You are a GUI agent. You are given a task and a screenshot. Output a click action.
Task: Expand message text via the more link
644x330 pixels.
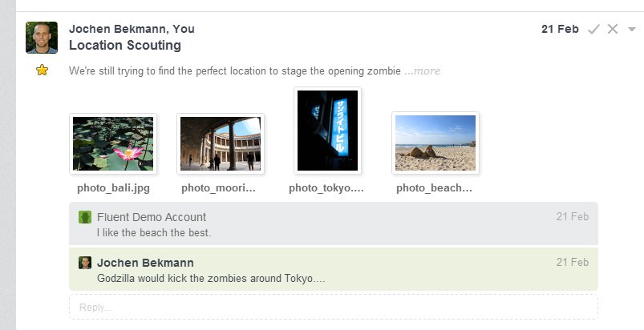point(423,71)
